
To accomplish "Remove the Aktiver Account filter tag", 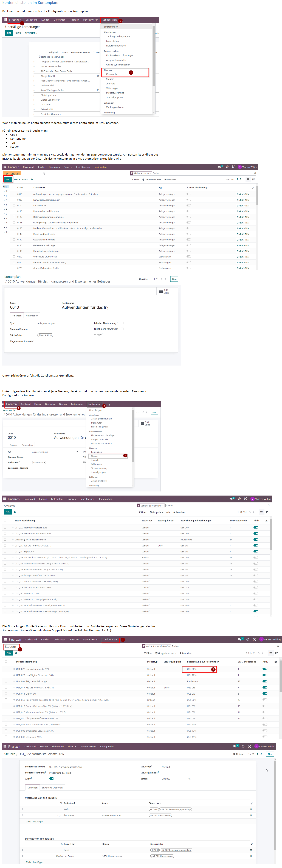I will click(x=150, y=173).
